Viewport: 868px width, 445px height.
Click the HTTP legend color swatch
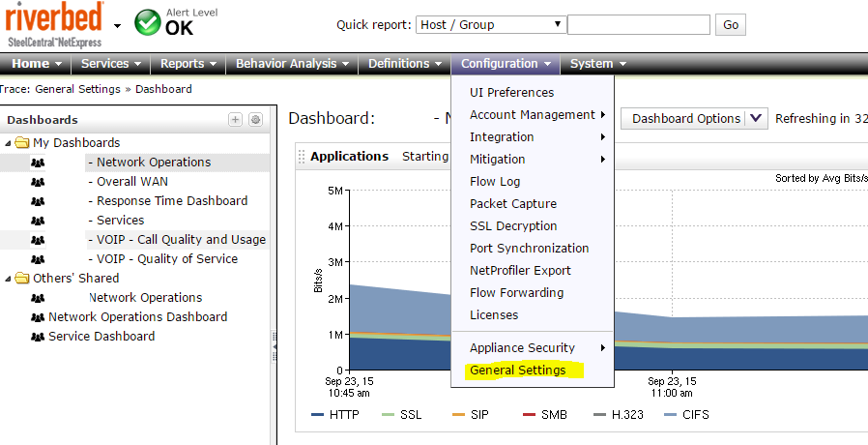click(x=317, y=415)
